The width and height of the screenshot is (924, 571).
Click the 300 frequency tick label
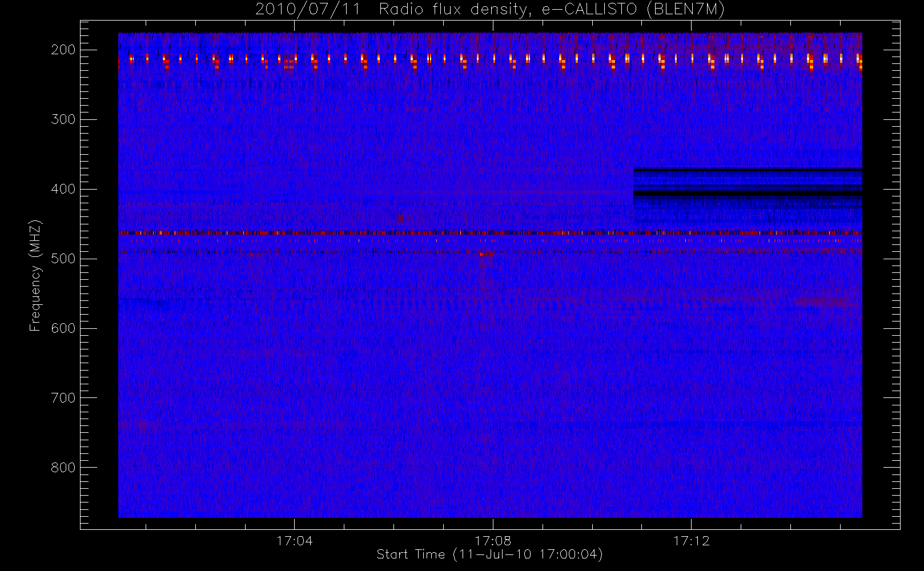point(63,119)
